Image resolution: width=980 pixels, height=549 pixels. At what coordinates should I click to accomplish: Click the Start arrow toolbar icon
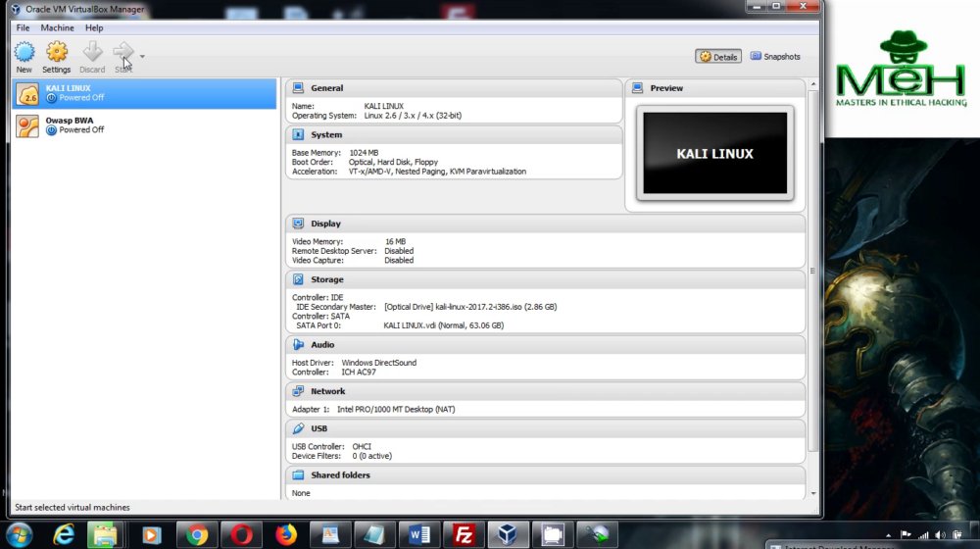[123, 53]
